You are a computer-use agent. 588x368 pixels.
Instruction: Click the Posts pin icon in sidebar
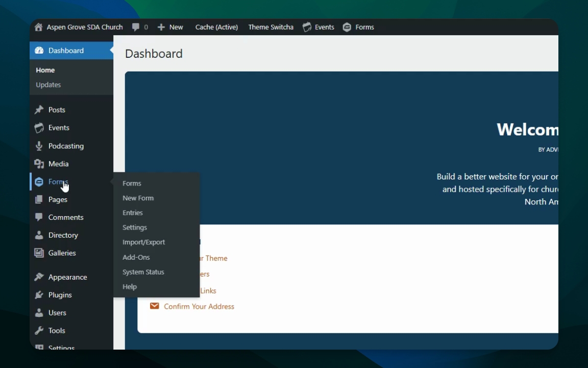(x=39, y=110)
